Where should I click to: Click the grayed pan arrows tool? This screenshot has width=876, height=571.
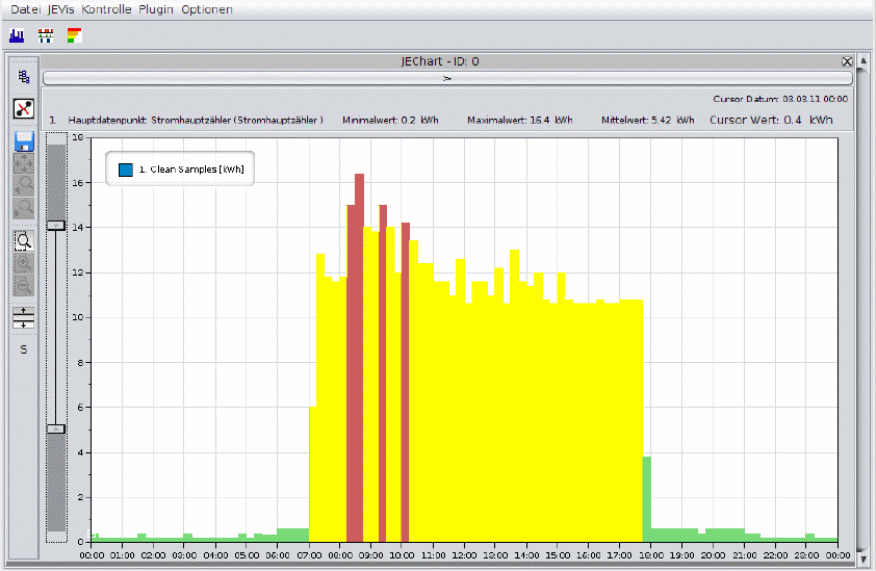24,163
